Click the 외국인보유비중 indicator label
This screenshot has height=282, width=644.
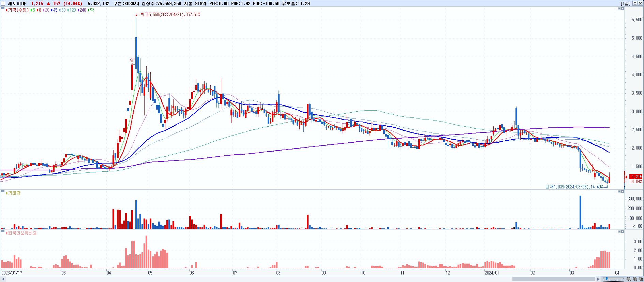21,233
